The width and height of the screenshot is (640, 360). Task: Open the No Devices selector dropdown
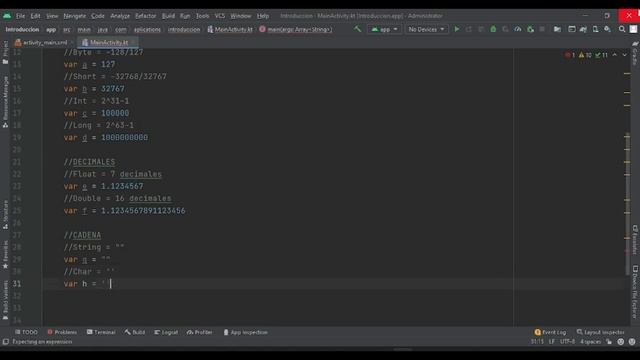pos(426,29)
